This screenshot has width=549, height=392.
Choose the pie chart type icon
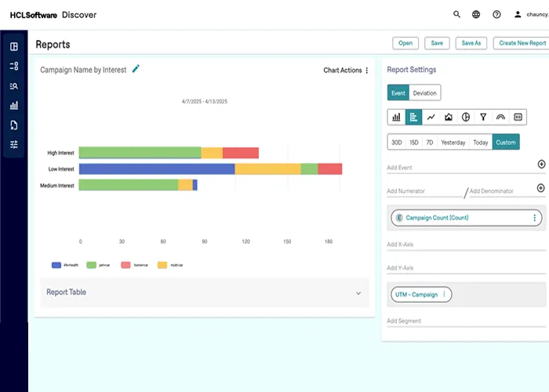[x=466, y=117]
